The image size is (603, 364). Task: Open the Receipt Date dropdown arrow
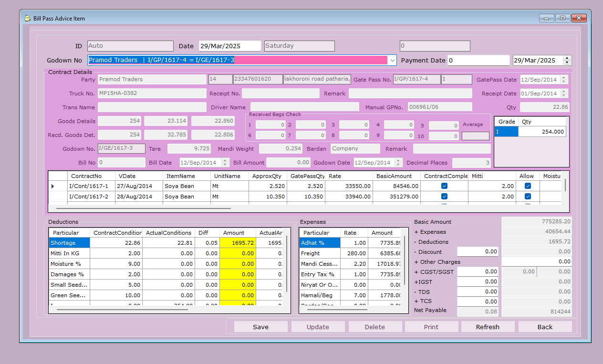tap(565, 94)
